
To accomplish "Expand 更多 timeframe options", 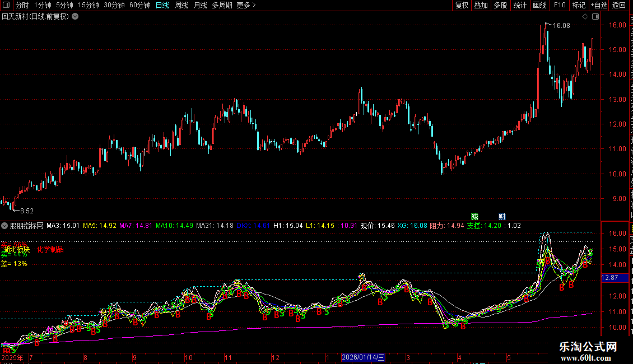I will 246,5.
